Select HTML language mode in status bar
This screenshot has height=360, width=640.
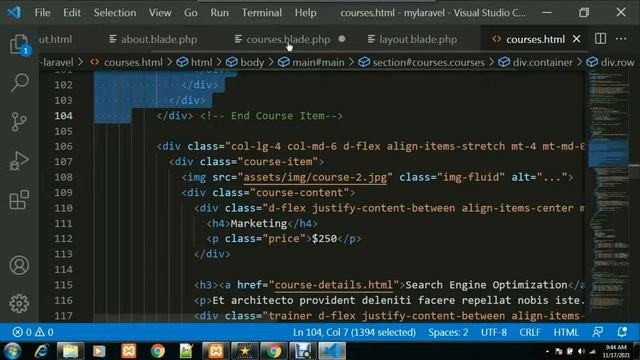pos(566,332)
